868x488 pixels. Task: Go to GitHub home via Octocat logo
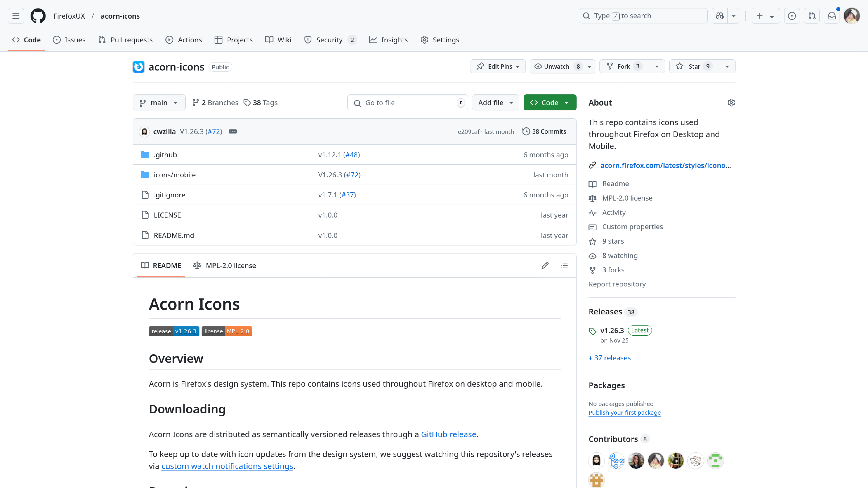click(38, 16)
